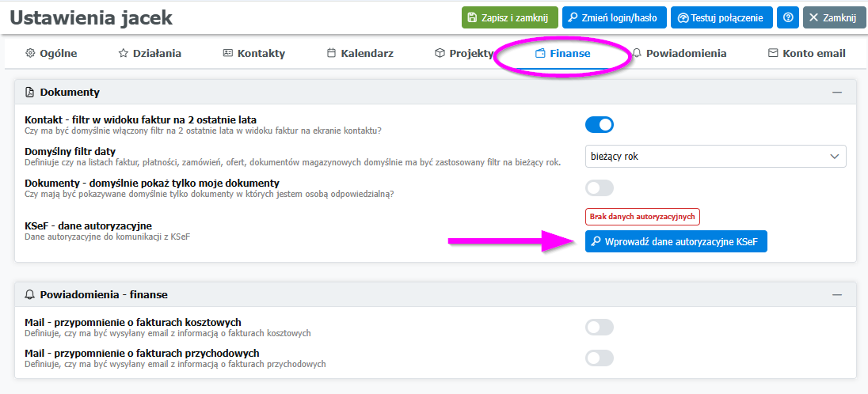Enable cost invoice reminder mail toggle
The width and height of the screenshot is (868, 394).
click(600, 327)
